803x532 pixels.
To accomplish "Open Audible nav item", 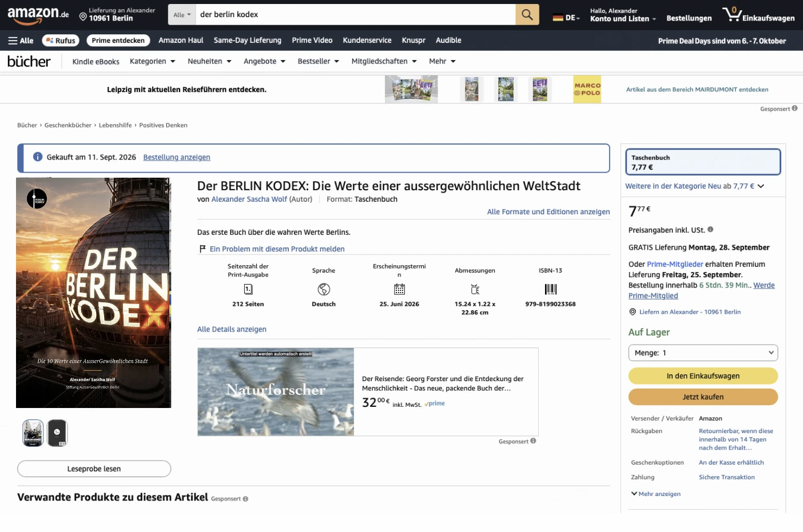I will click(x=448, y=41).
